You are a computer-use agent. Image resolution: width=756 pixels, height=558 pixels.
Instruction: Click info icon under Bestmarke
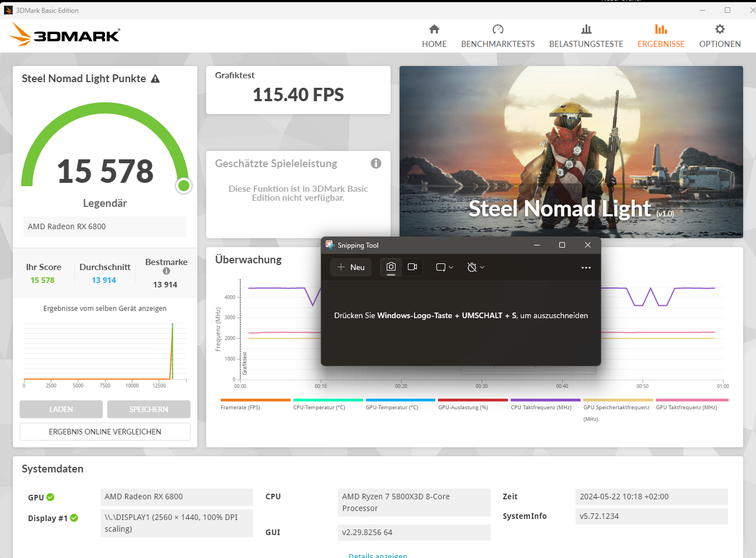click(x=166, y=271)
